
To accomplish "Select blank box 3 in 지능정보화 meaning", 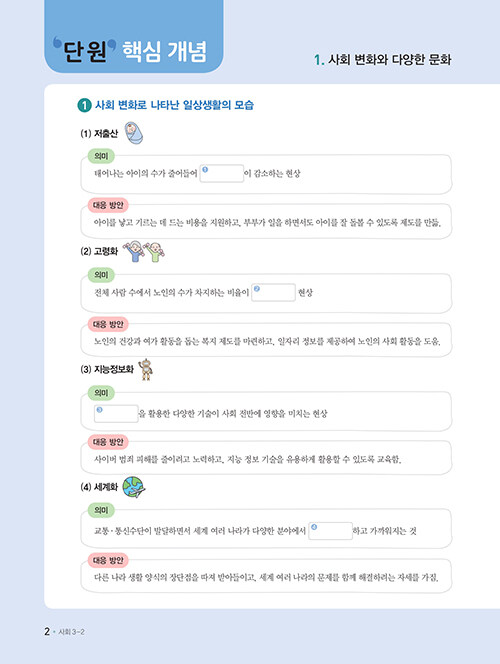I will [116, 414].
